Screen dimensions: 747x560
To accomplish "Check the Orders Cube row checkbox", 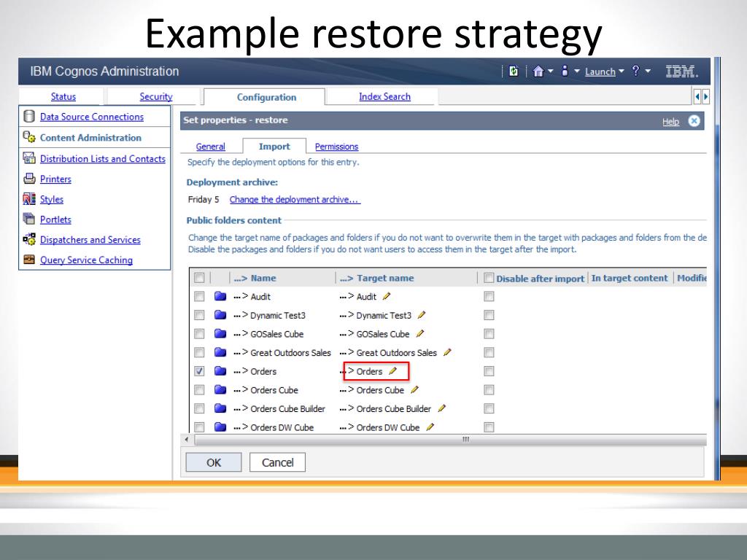I will (199, 389).
